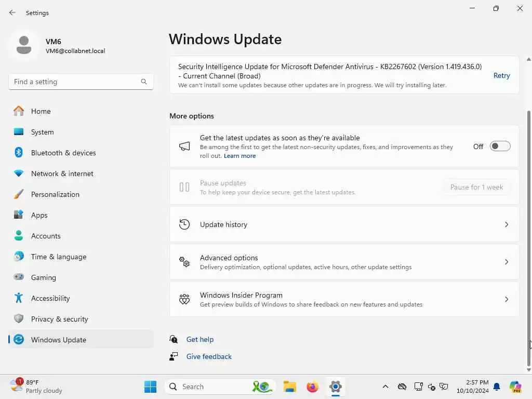Open the Start menu from the taskbar
The image size is (532, 399).
click(150, 387)
